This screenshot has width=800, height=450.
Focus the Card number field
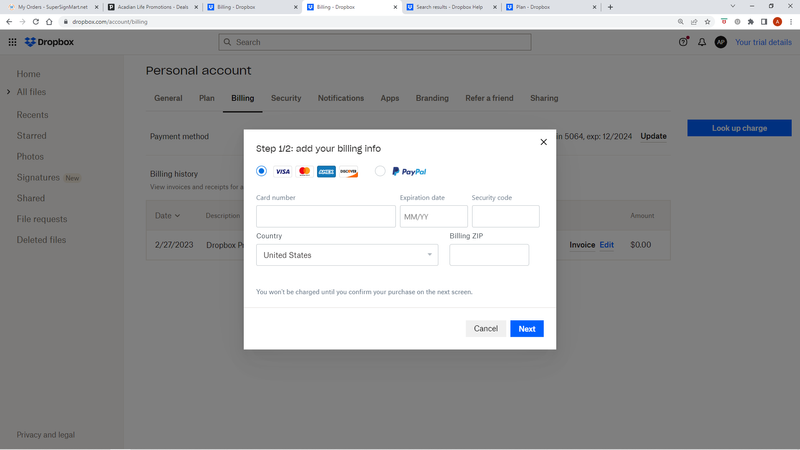tap(326, 216)
